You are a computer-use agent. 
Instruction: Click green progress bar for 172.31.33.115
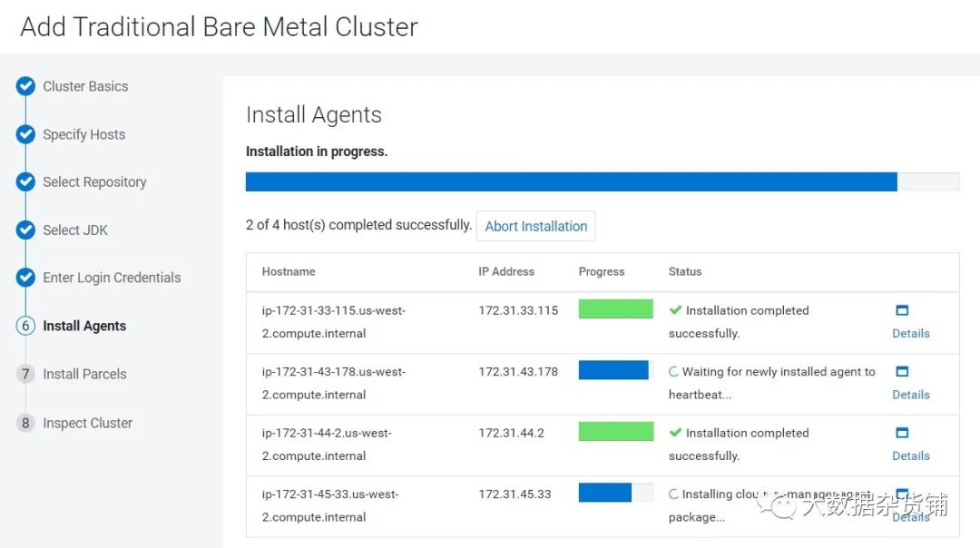pos(615,309)
